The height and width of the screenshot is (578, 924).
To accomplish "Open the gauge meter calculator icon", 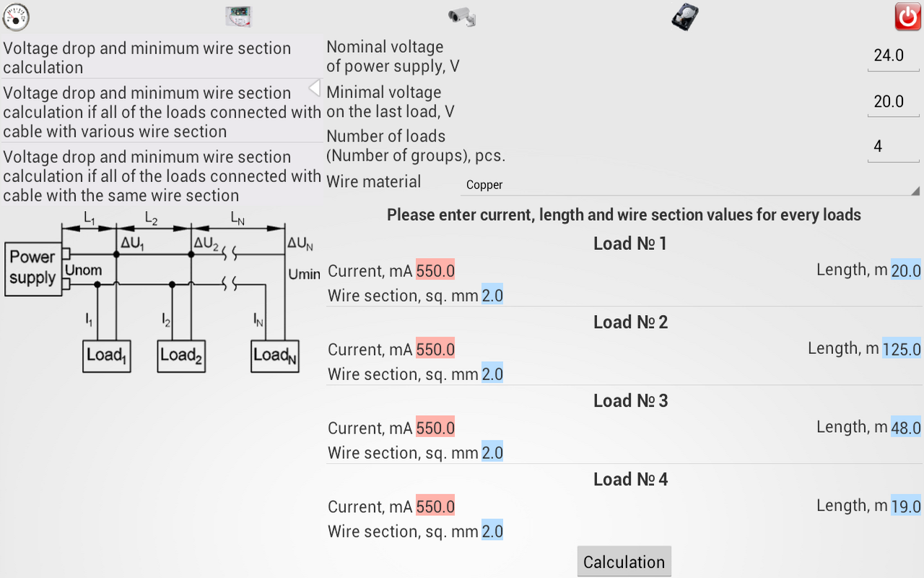I will [x=16, y=16].
